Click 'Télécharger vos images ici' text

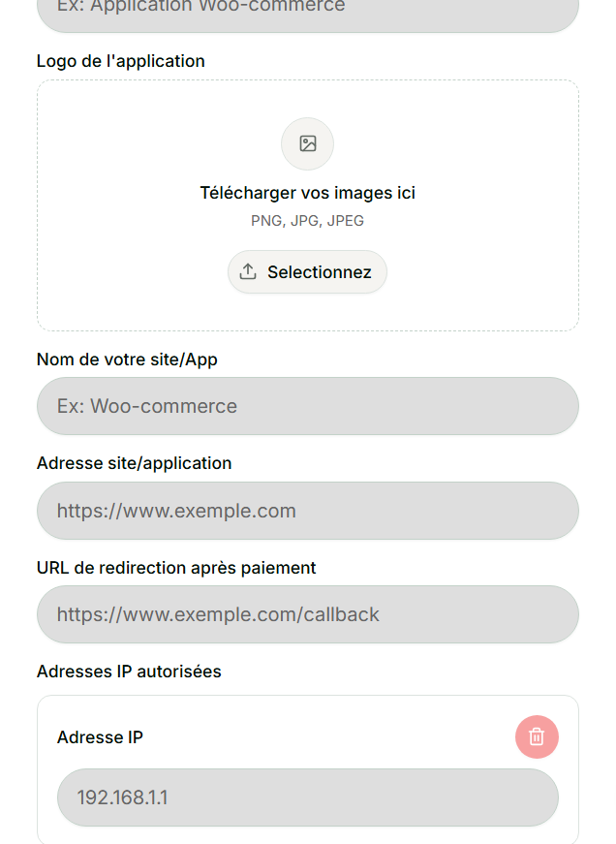pyautogui.click(x=307, y=193)
